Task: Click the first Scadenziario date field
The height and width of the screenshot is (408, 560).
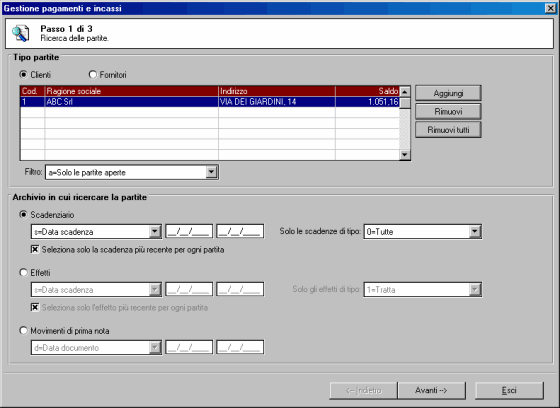Action: coord(189,232)
